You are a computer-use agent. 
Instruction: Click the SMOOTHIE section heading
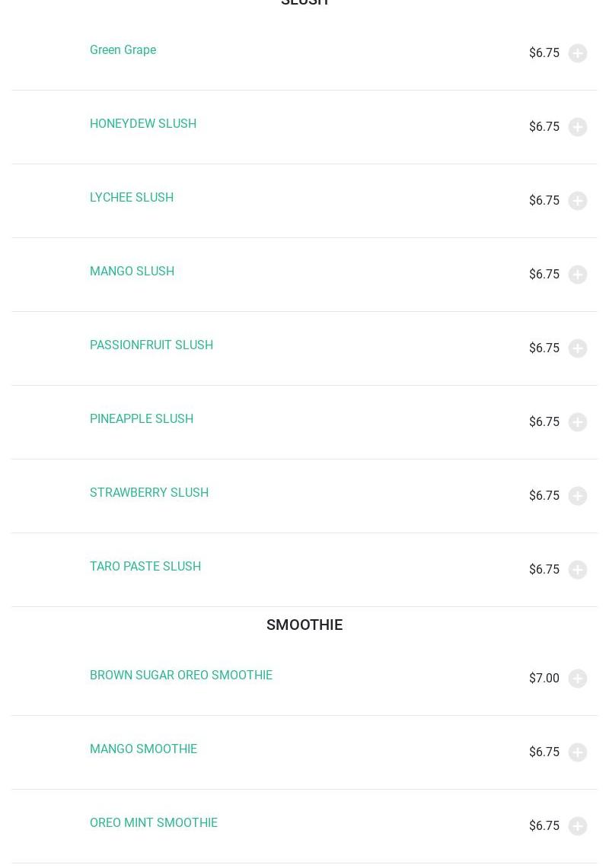[x=304, y=625]
